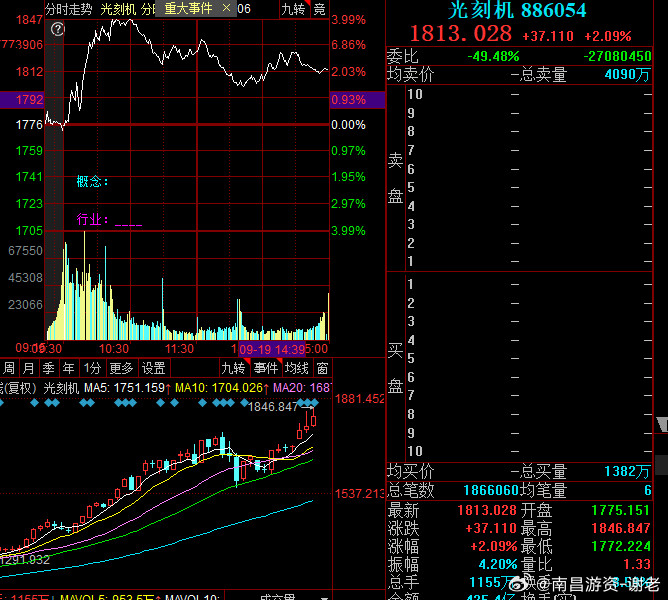This screenshot has width=668, height=600.
Task: Click the 均买价 label
Action: (x=410, y=471)
